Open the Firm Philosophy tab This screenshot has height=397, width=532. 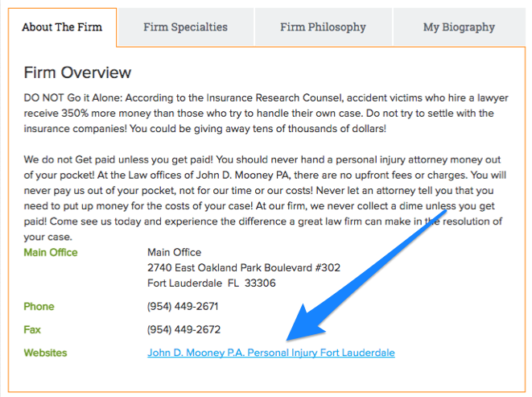click(323, 27)
